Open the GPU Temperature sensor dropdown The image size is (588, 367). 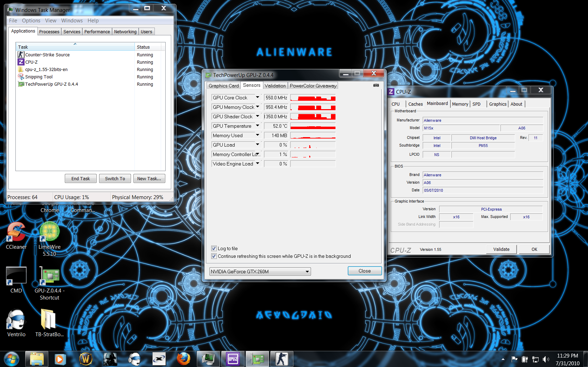(257, 126)
